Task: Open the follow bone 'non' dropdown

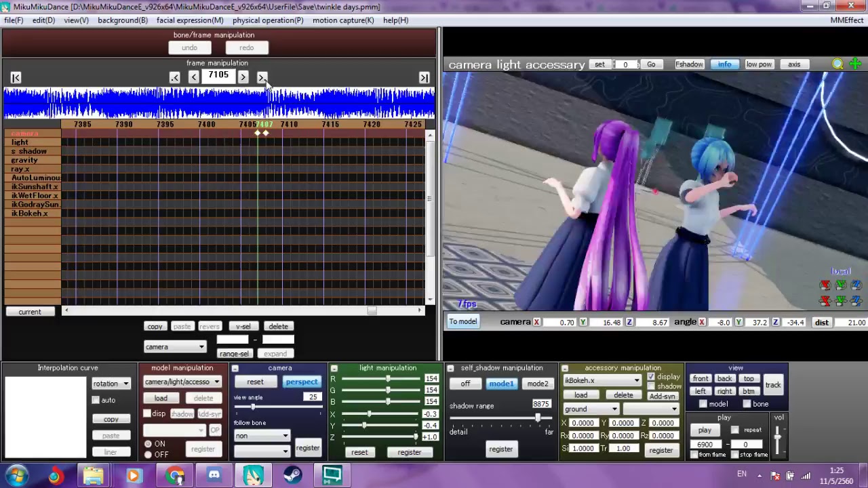Action: pos(261,436)
